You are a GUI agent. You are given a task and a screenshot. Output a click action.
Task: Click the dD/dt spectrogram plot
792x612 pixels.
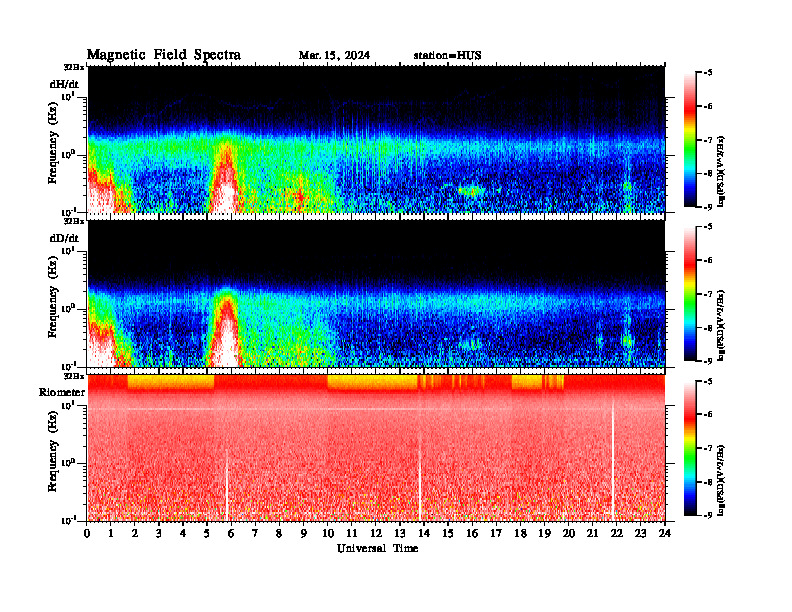(376, 293)
